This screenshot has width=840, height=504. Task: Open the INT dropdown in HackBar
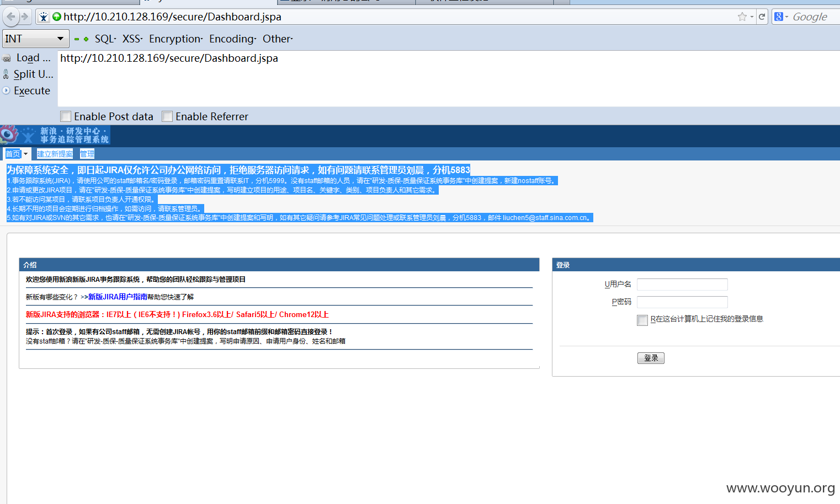point(35,39)
